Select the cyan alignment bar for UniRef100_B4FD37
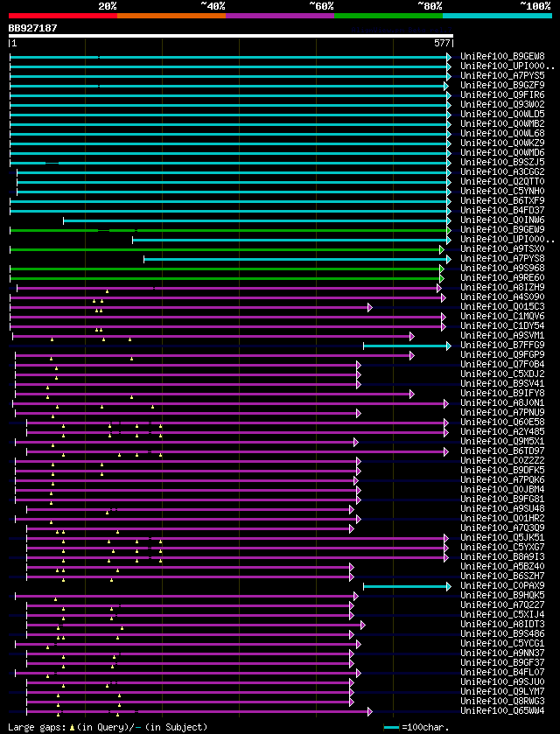Image resolution: width=560 pixels, height=734 pixels. point(228,211)
